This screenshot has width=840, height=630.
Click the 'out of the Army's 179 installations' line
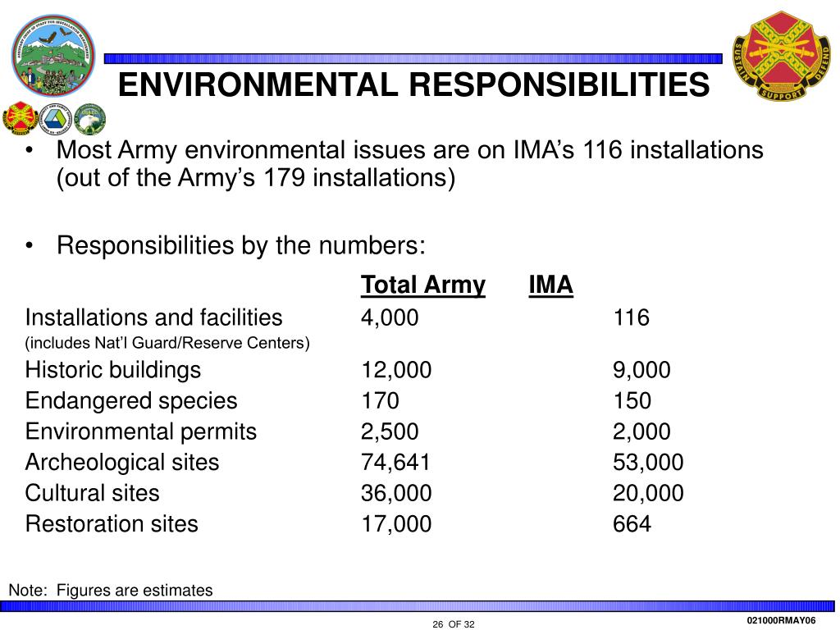tap(256, 178)
